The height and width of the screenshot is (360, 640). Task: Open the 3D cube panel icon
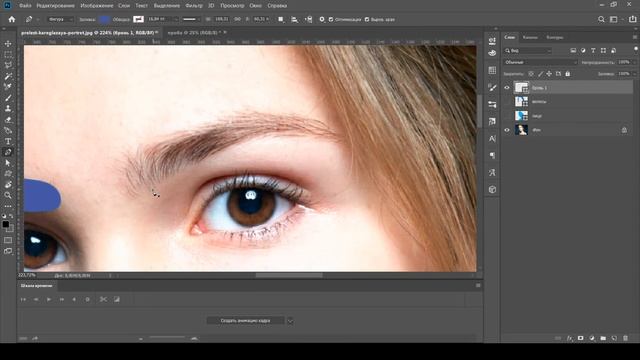(x=492, y=189)
